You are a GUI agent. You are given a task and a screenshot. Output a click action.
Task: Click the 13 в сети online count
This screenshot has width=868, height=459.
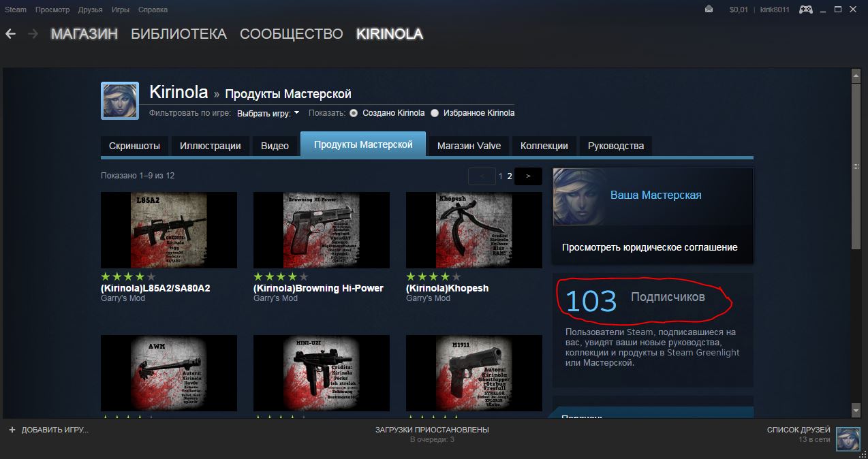coord(815,440)
